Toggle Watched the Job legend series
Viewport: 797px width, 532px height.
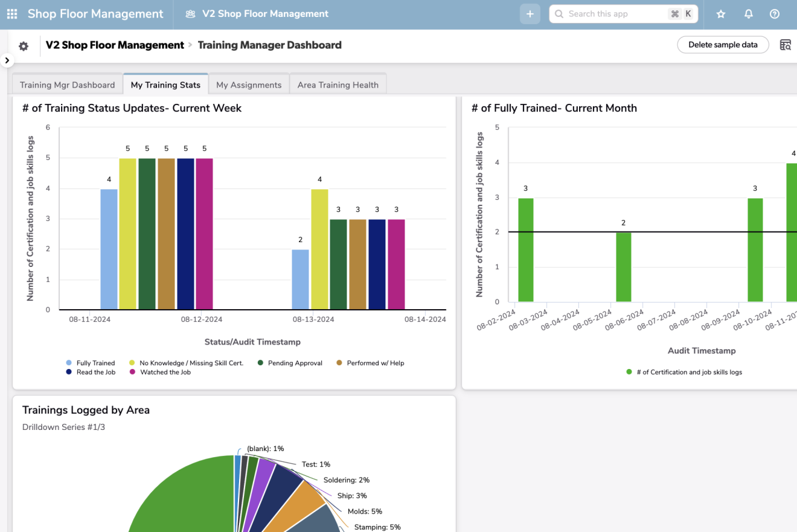(165, 372)
